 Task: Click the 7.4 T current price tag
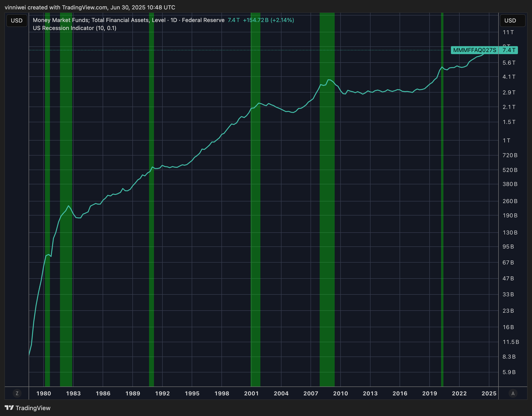pyautogui.click(x=509, y=50)
